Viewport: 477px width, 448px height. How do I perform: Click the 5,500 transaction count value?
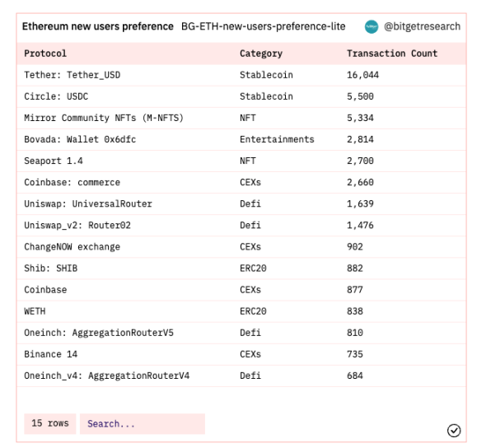click(x=360, y=96)
